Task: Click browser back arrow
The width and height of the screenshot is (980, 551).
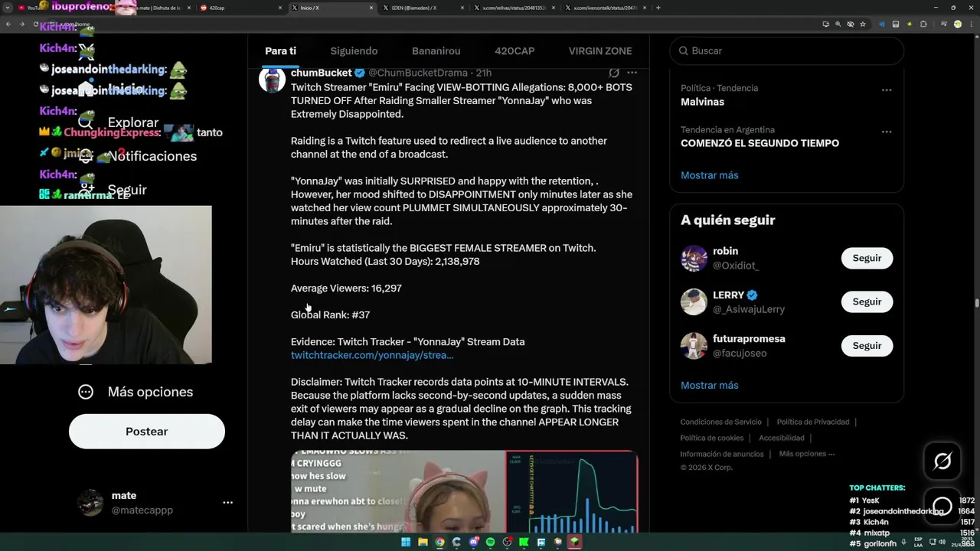Action: click(8, 24)
